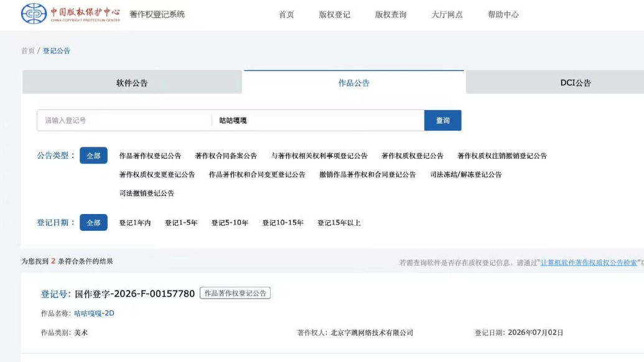Open work name link 咕咕嘎嘎-2D
This screenshot has height=362, width=644.
pos(94,313)
